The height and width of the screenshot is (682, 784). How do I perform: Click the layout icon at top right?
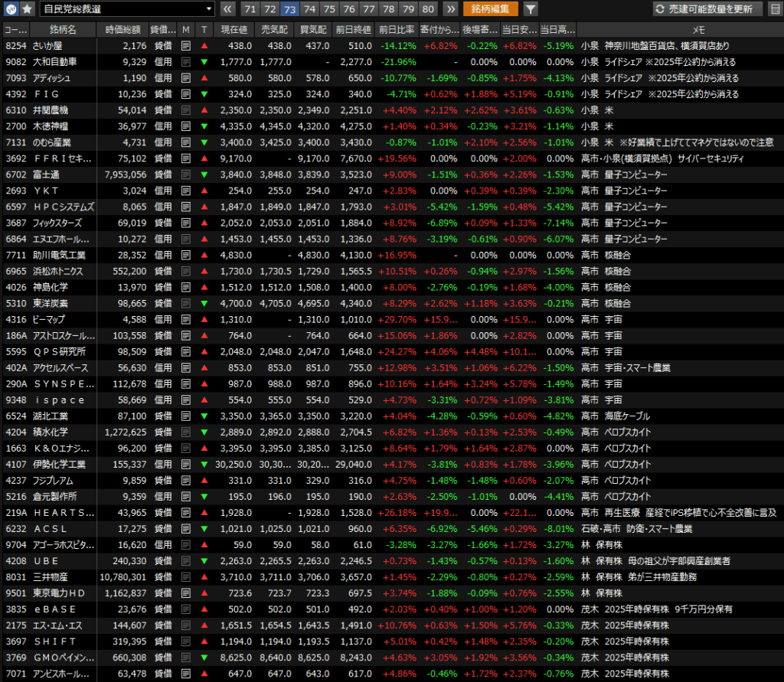click(x=775, y=9)
